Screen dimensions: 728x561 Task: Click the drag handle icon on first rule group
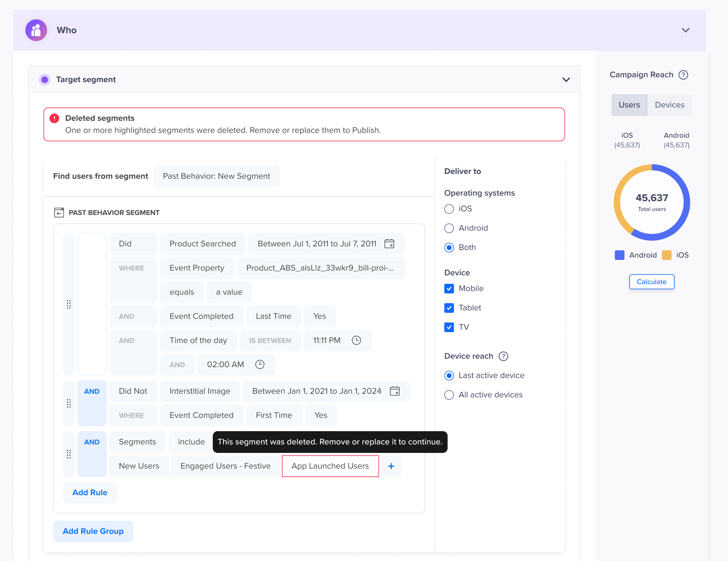click(69, 304)
